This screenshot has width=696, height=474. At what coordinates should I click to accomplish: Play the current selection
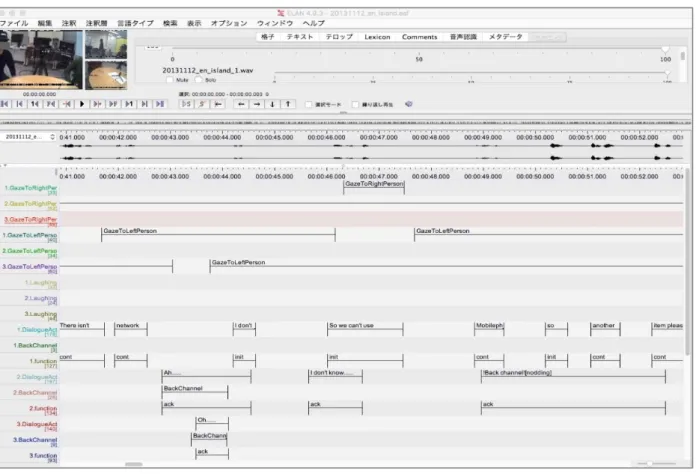pyautogui.click(x=186, y=104)
